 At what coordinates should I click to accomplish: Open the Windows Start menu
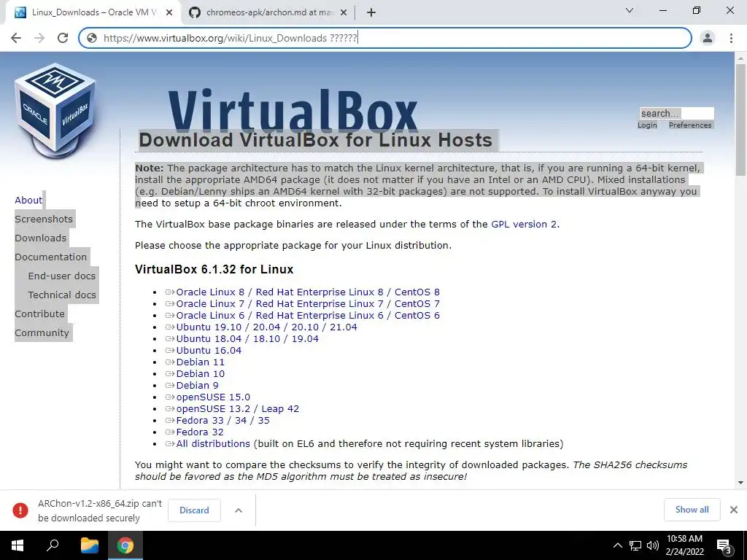tap(18, 545)
